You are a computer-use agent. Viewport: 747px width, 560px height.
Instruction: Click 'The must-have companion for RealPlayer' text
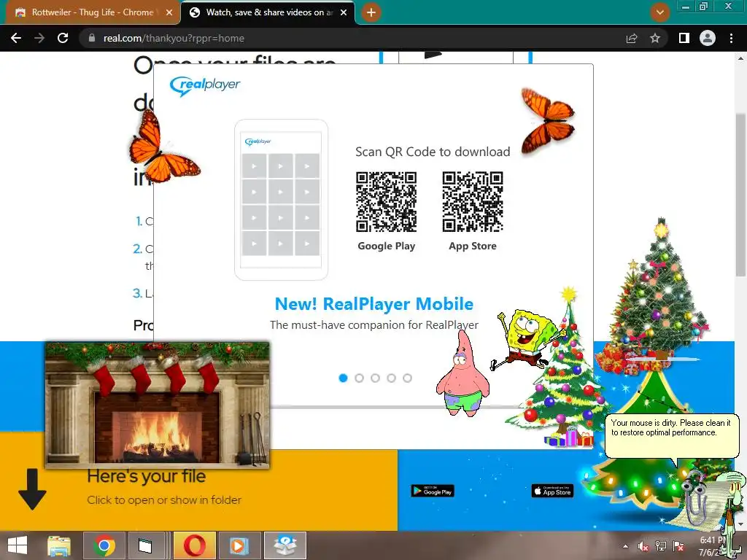(374, 325)
